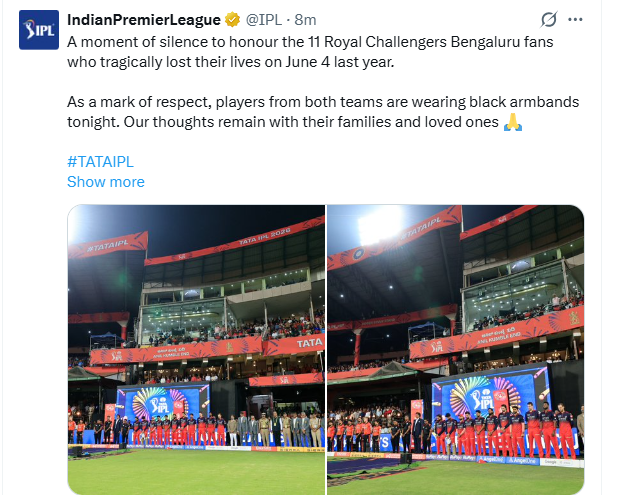631x495 pixels.
Task: Click the folded hands emoji
Action: [513, 122]
